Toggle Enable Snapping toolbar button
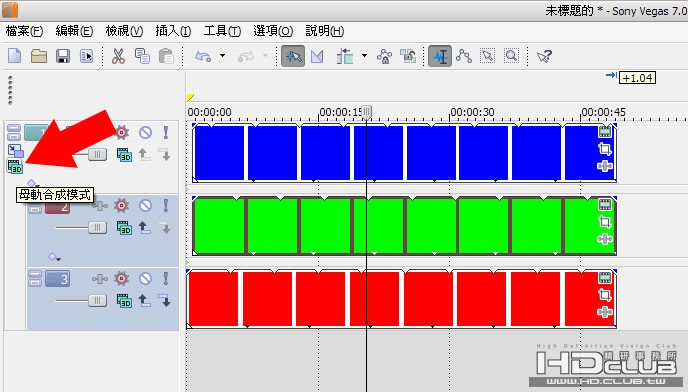The width and height of the screenshot is (688, 392). pos(293,57)
